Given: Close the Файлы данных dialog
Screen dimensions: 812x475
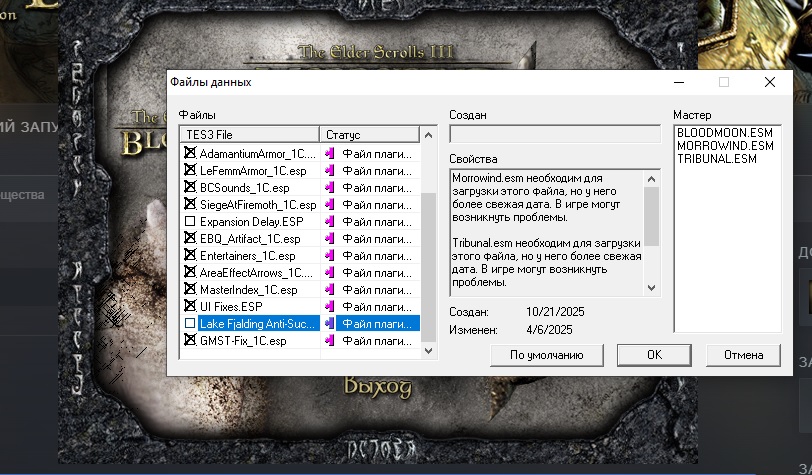Looking at the screenshot, I should pyautogui.click(x=770, y=82).
